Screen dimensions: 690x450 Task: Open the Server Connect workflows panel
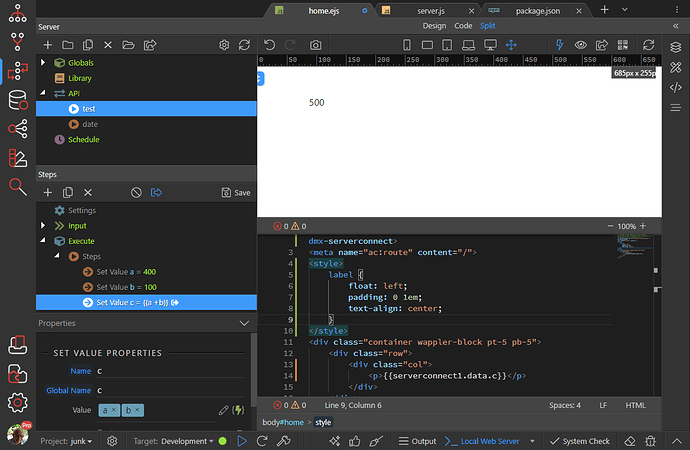coord(17,71)
